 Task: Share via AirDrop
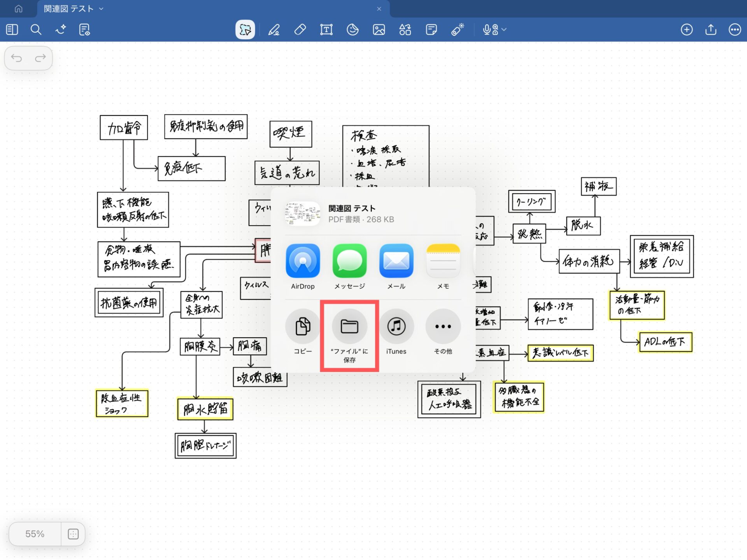pos(303,261)
